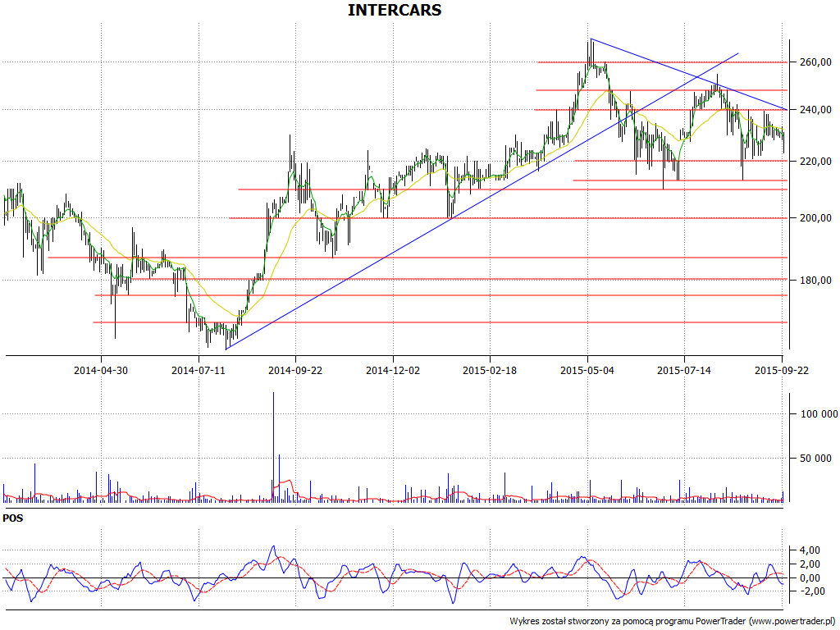Click the 200,00 price axis label
The image size is (840, 630).
[815, 218]
